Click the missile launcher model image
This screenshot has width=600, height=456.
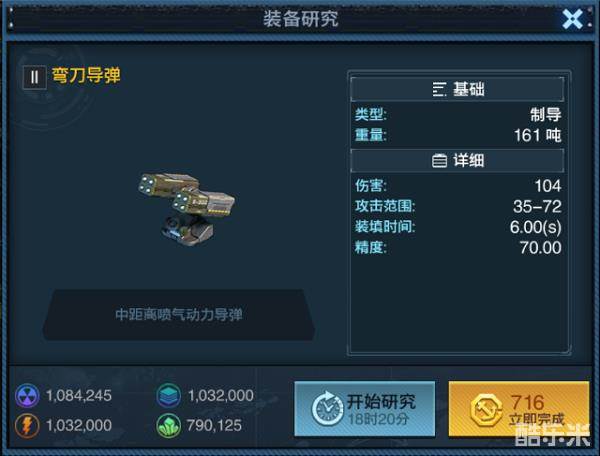pos(186,208)
